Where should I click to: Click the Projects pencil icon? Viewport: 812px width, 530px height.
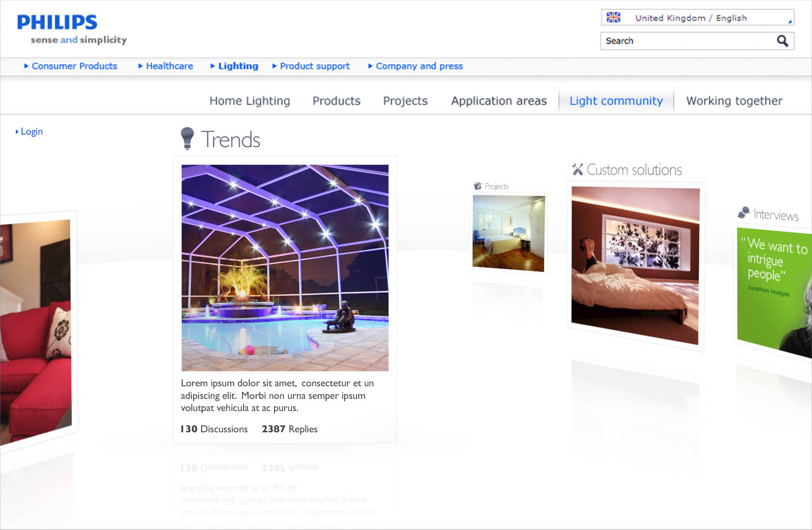coord(478,186)
